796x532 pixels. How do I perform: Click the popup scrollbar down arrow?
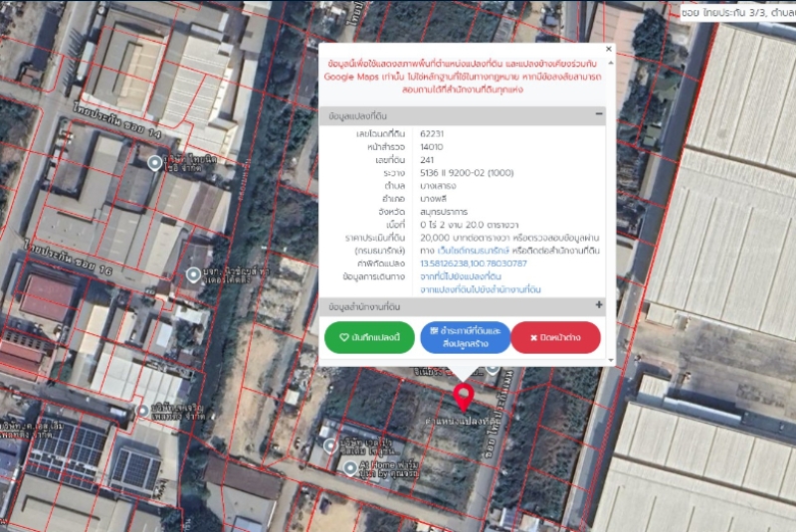609,361
